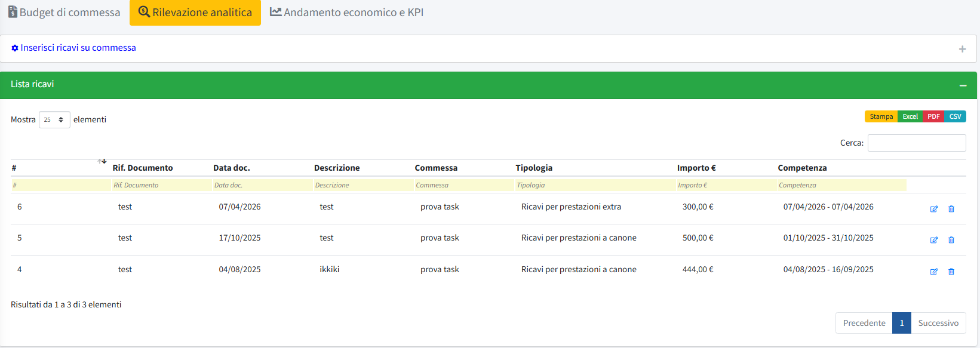Click edit icon for row 6

[x=933, y=209]
